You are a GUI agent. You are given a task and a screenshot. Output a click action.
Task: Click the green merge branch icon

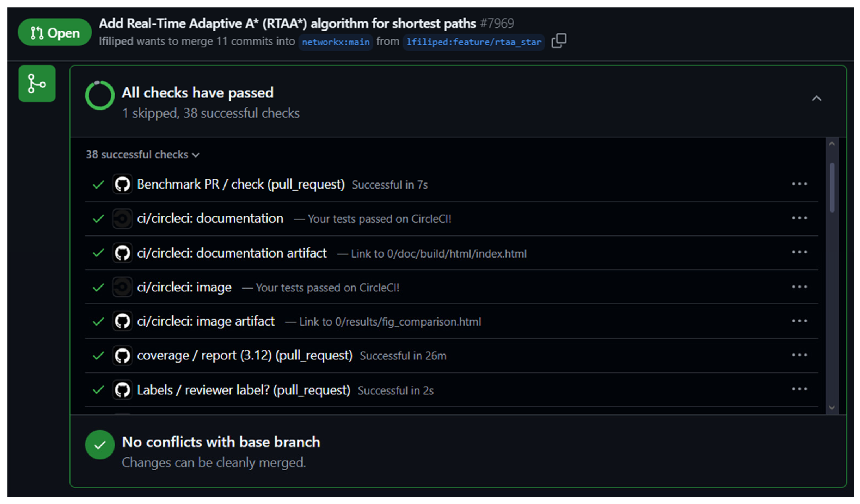(37, 84)
